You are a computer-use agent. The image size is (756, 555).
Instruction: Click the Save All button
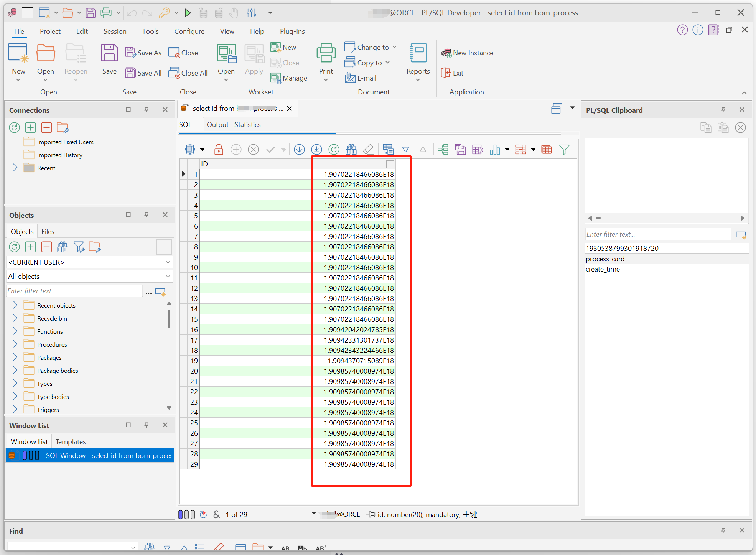(x=143, y=73)
